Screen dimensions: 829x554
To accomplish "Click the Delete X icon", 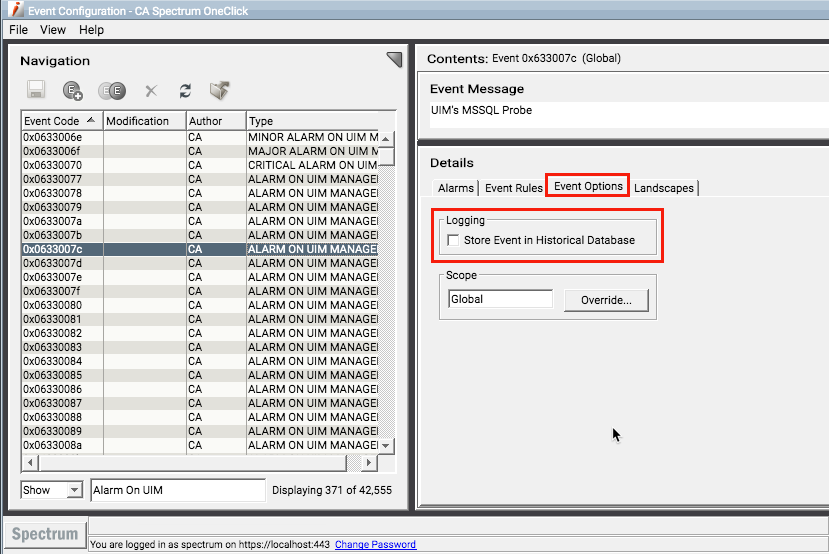I will [151, 91].
